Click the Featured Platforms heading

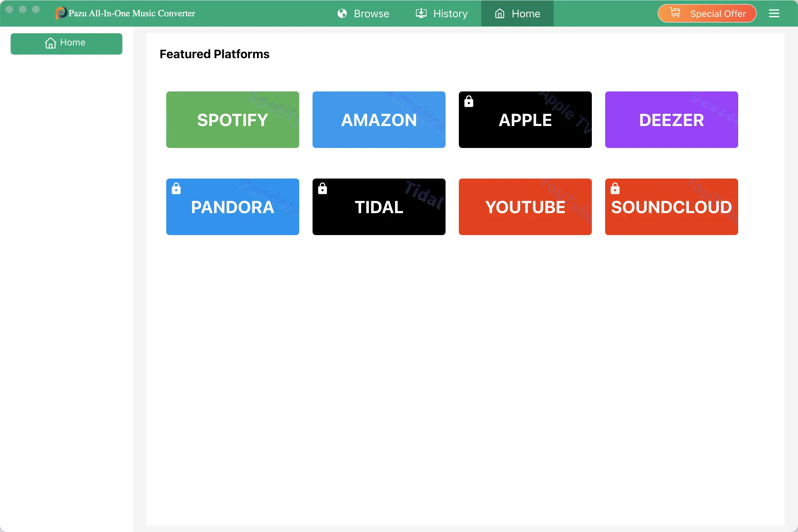(x=214, y=54)
